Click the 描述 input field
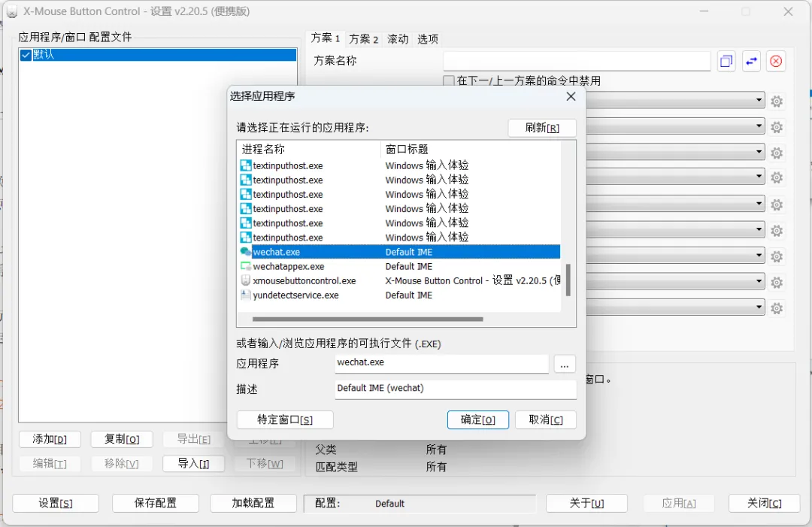The width and height of the screenshot is (812, 527). (456, 389)
